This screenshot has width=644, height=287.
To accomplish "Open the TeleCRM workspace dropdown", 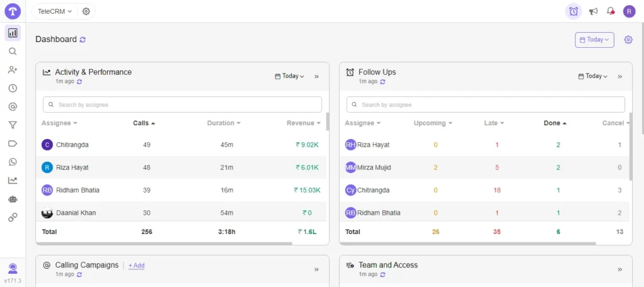I will tap(55, 11).
